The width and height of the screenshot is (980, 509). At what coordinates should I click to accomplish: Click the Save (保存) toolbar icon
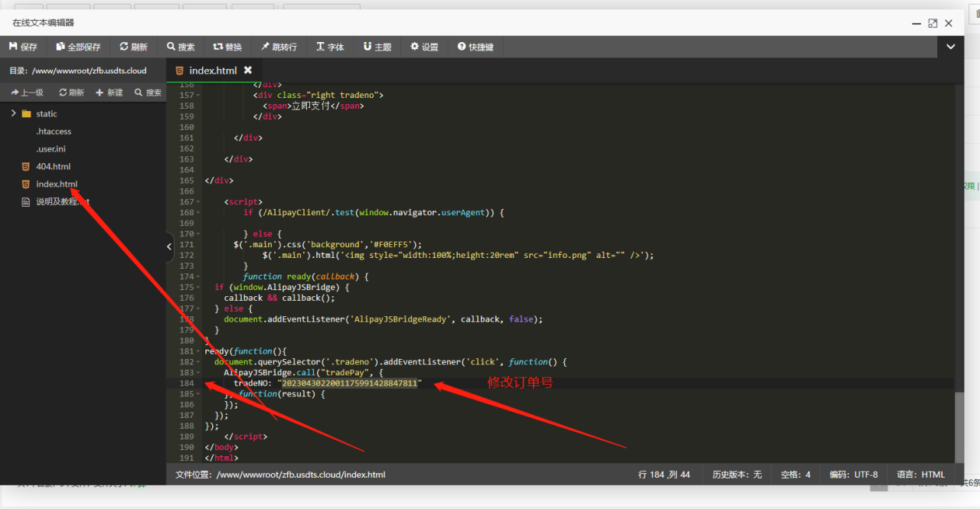[23, 47]
